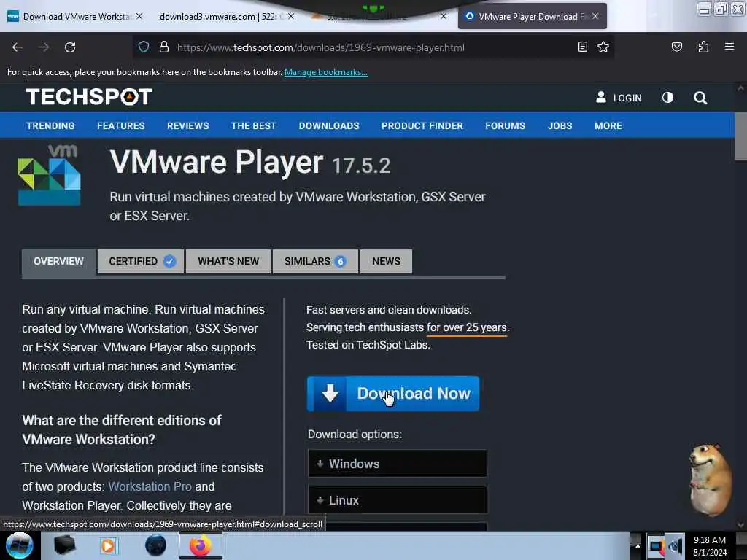Open the Workstation Pro link
Screen dimensions: 747x560
click(x=150, y=486)
